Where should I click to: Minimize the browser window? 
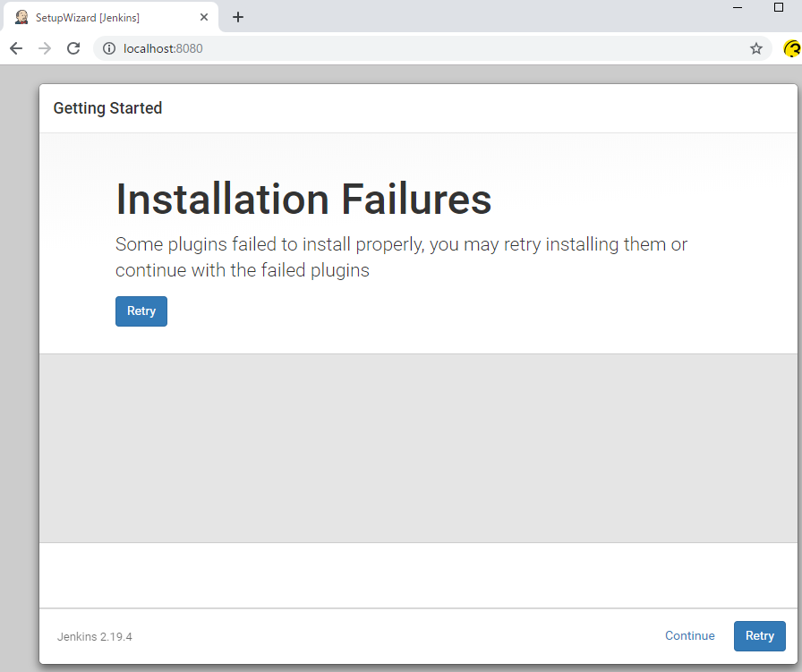(738, 7)
